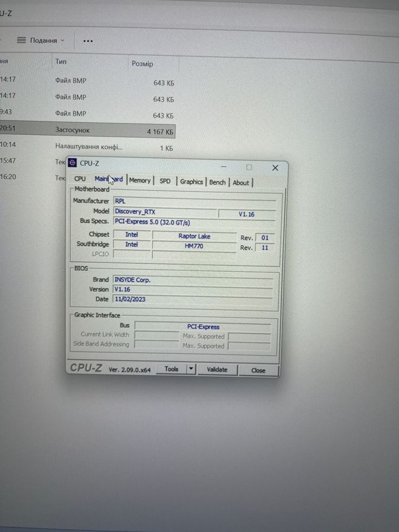
Task: Click the CPU-Z title bar app icon
Action: pos(72,163)
